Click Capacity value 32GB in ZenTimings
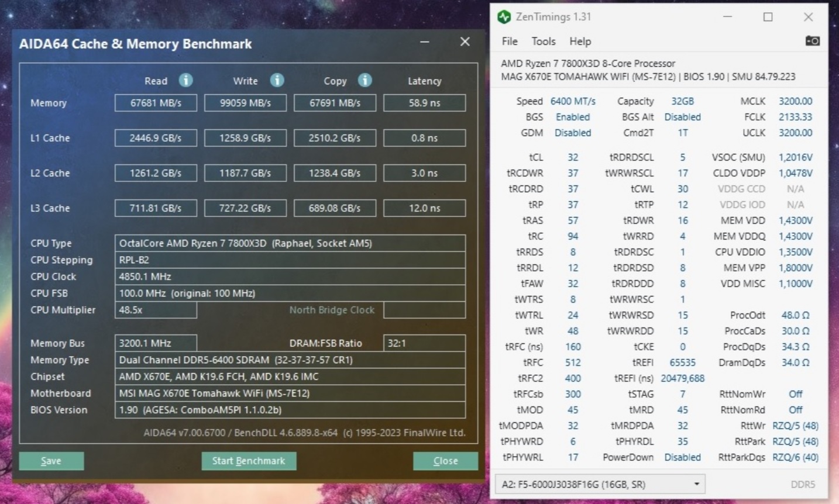This screenshot has height=504, width=839. coord(682,101)
